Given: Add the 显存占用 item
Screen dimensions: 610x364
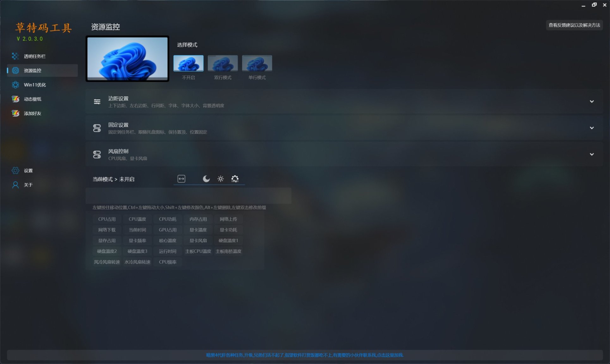Looking at the screenshot, I should [107, 240].
